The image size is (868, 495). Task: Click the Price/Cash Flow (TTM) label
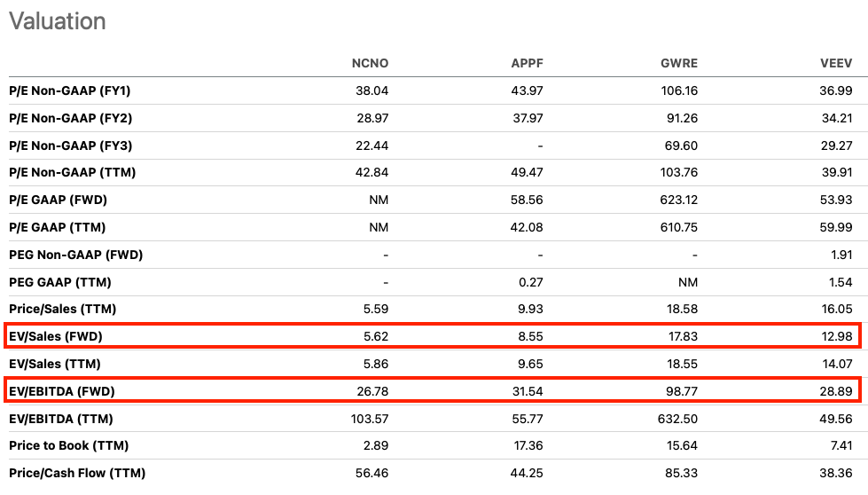77,474
